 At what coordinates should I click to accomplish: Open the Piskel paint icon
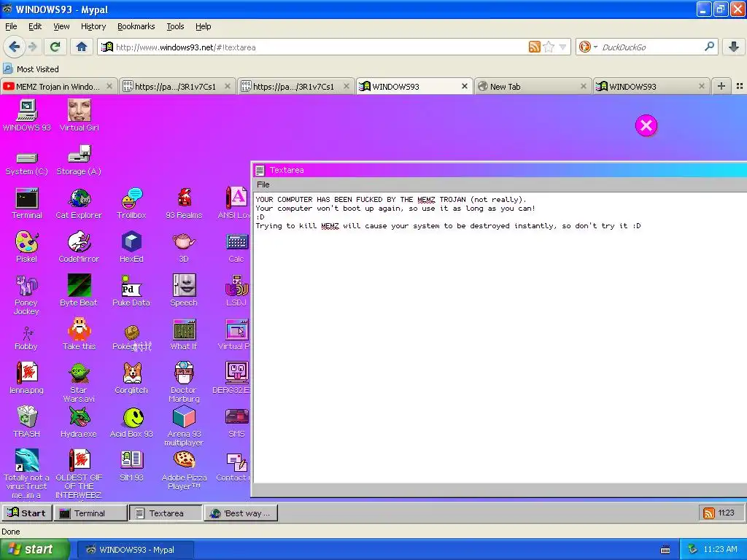[x=27, y=247]
